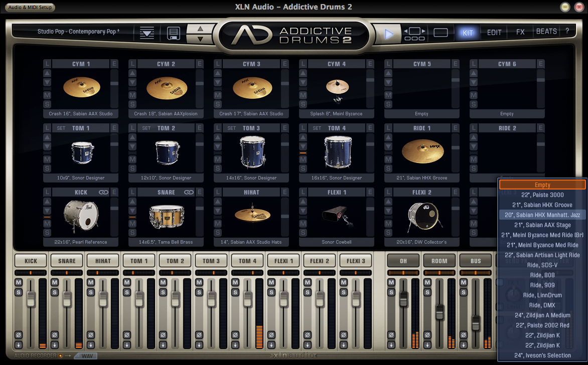Invert phase on OH mixer channel
This screenshot has height=365, width=588.
pos(391,334)
